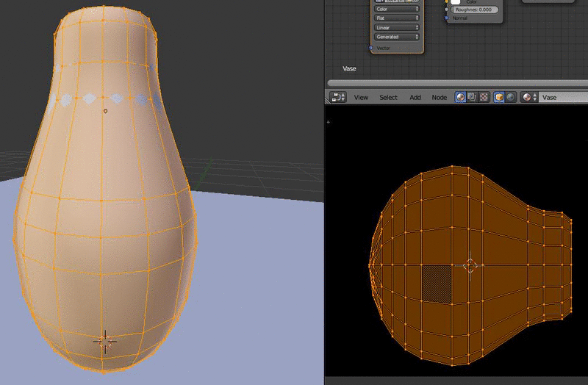Screen dimensions: 588x385
Task: Switch to texture nodes tree type
Action: (484, 98)
